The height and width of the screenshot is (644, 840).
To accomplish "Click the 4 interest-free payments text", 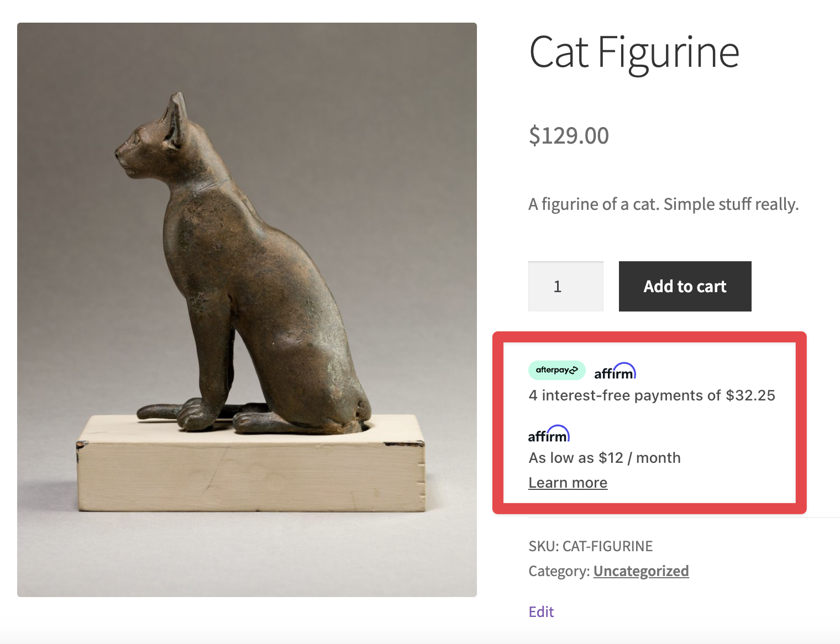I will click(x=624, y=395).
